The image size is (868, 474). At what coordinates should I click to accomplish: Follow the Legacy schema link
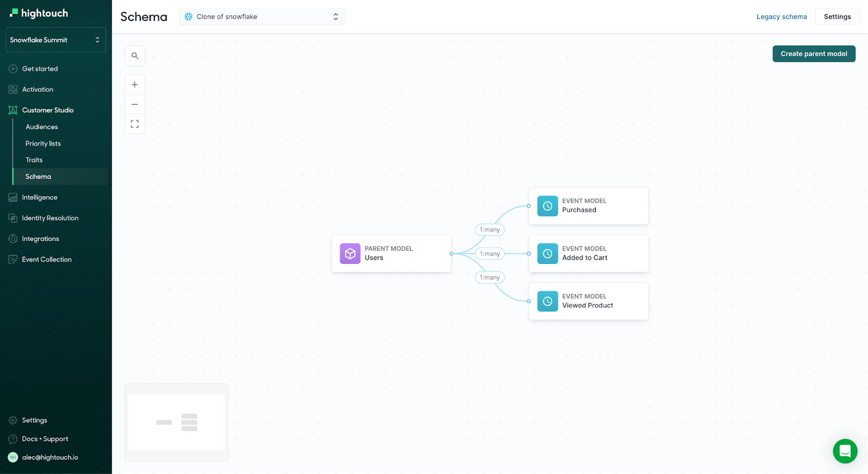click(781, 17)
